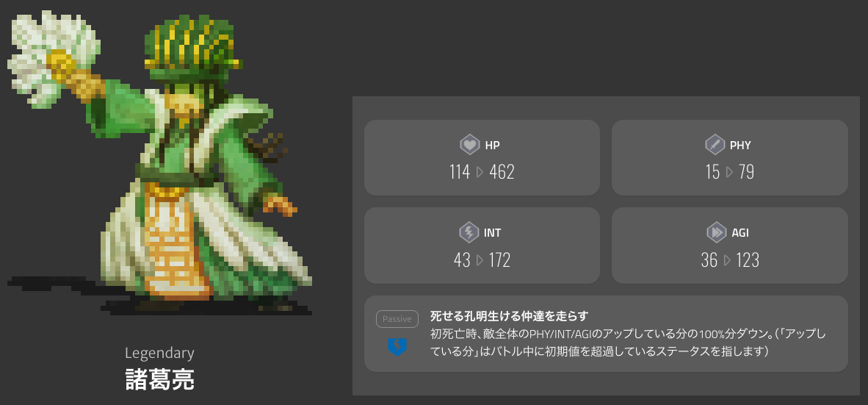Select the INT stat card
The height and width of the screenshot is (405, 868).
482,245
